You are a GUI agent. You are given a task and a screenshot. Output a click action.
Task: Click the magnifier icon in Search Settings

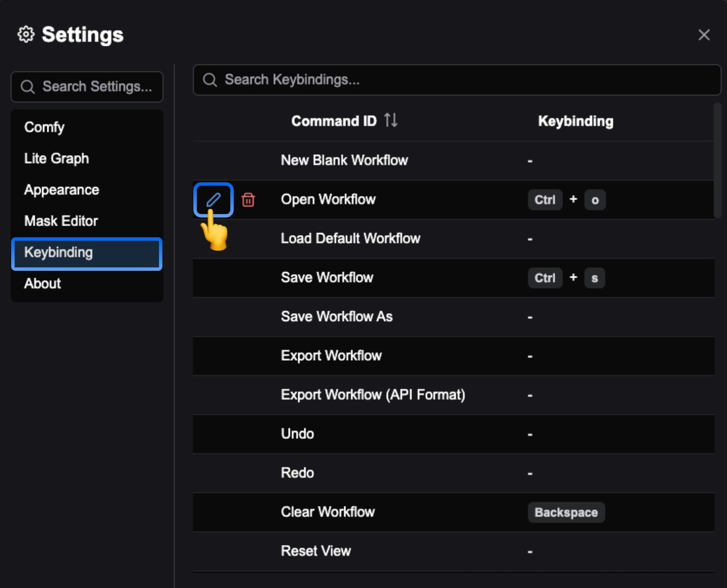click(x=28, y=86)
